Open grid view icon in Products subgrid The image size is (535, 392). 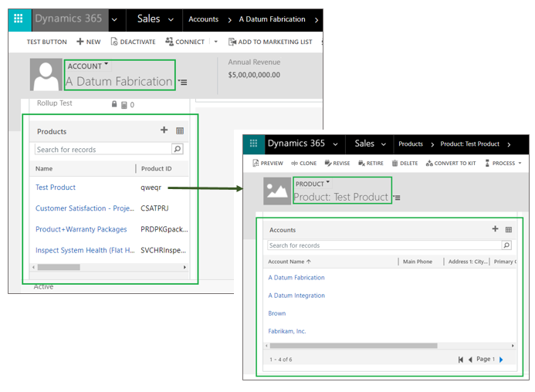(x=180, y=130)
